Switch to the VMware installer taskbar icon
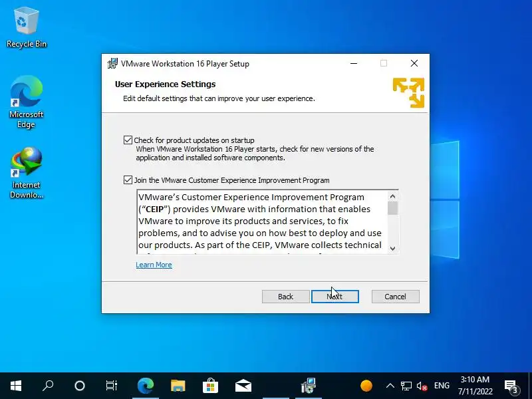 click(309, 386)
